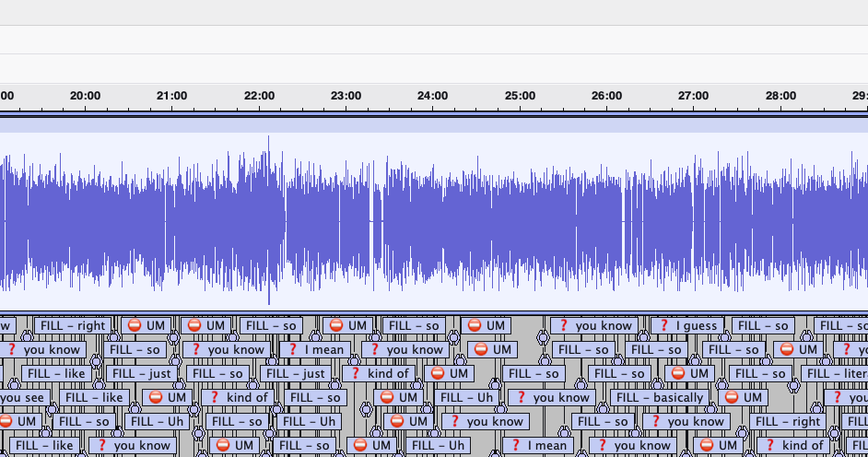Click question mark on 'you know' just before 'I guess'
The image size is (868, 457).
(562, 326)
